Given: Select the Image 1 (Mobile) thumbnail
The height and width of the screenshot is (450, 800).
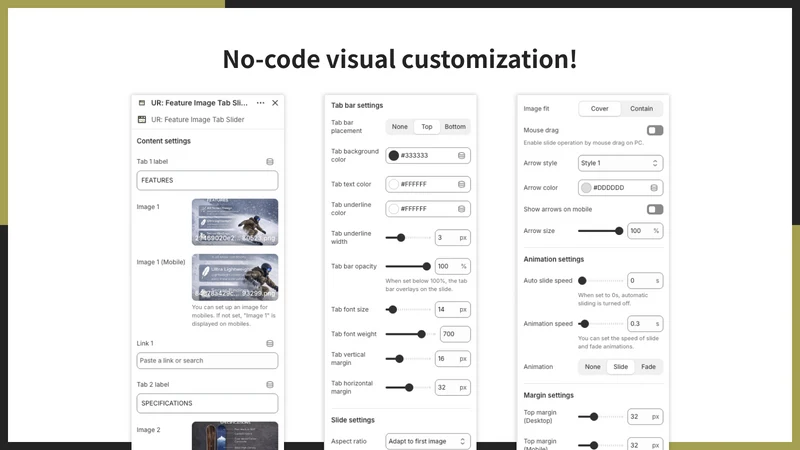Looking at the screenshot, I should 235,277.
